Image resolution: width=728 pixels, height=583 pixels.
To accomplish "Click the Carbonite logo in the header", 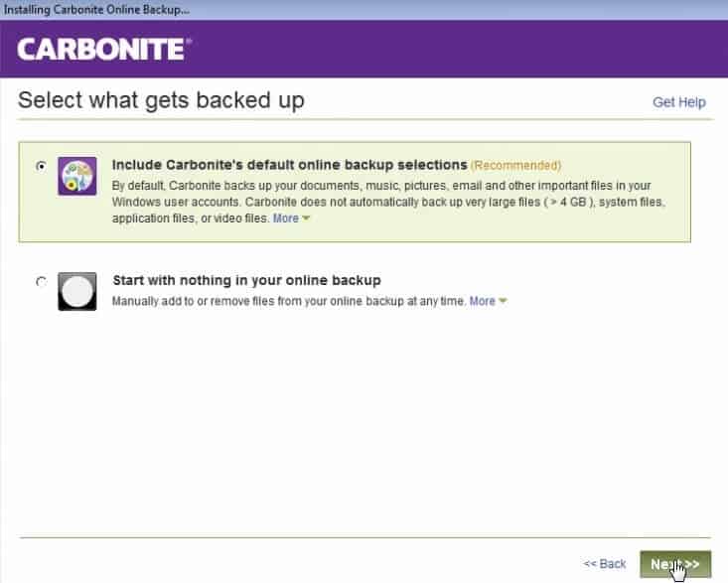I will point(104,50).
